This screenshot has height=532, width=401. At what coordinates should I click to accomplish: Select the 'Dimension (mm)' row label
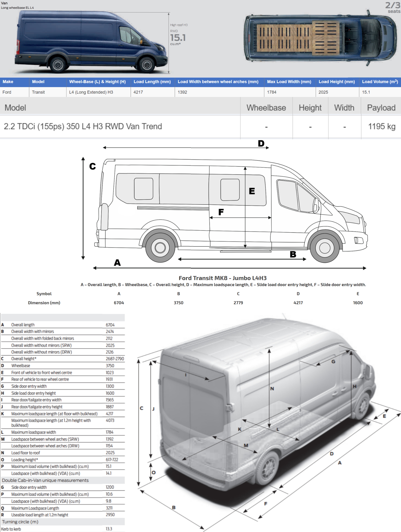(x=44, y=303)
